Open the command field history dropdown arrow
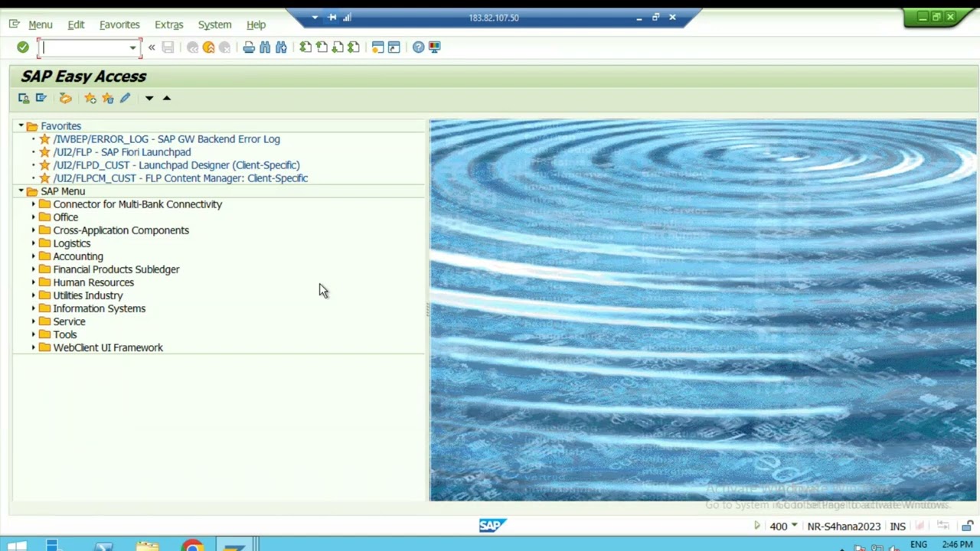980x551 pixels. pyautogui.click(x=132, y=48)
